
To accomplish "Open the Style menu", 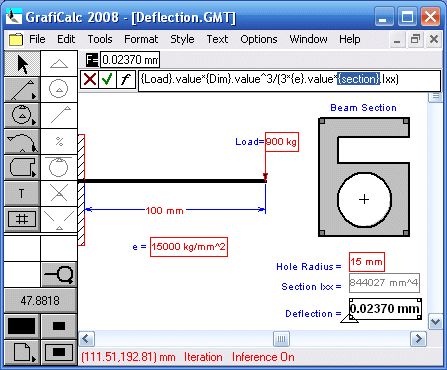I will (x=182, y=39).
